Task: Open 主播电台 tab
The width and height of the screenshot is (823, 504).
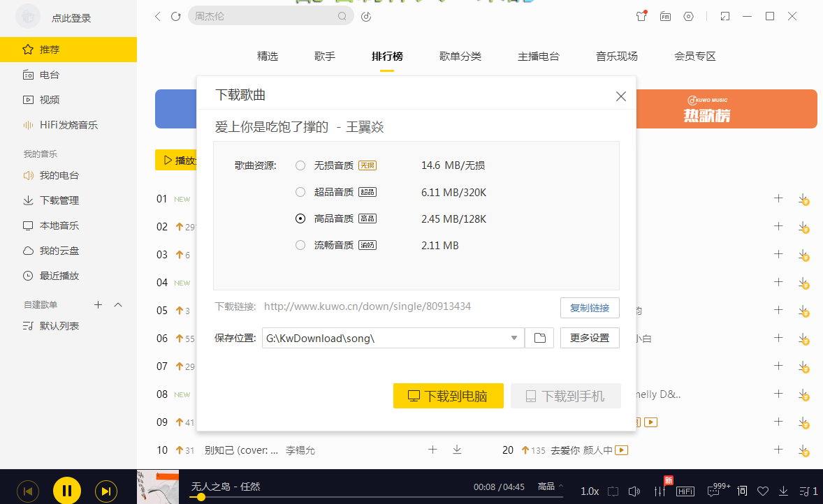Action: (539, 56)
